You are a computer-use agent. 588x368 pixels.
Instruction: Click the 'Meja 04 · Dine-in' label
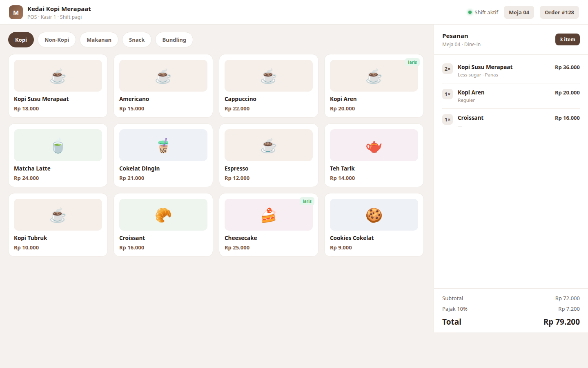(461, 44)
